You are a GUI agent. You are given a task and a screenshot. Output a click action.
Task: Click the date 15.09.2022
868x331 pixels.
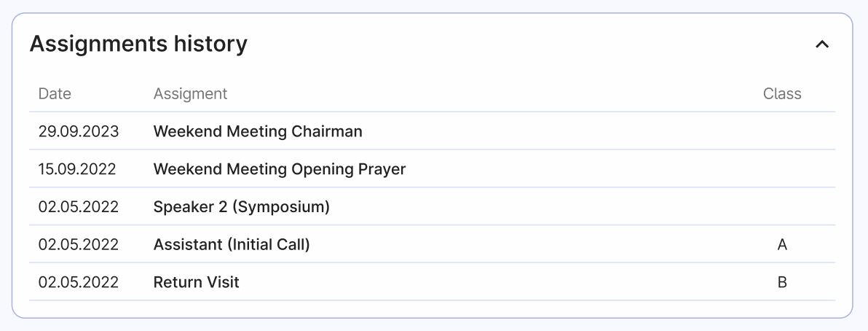77,170
